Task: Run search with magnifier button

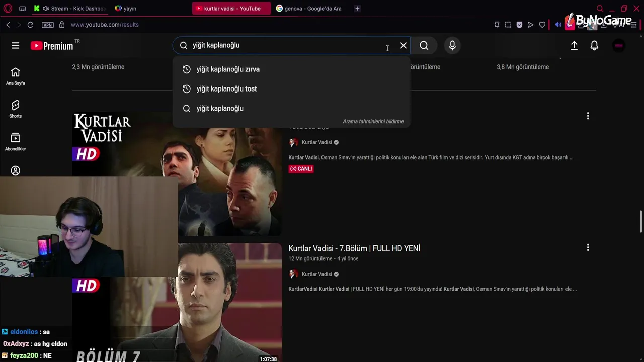Action: [x=424, y=46]
